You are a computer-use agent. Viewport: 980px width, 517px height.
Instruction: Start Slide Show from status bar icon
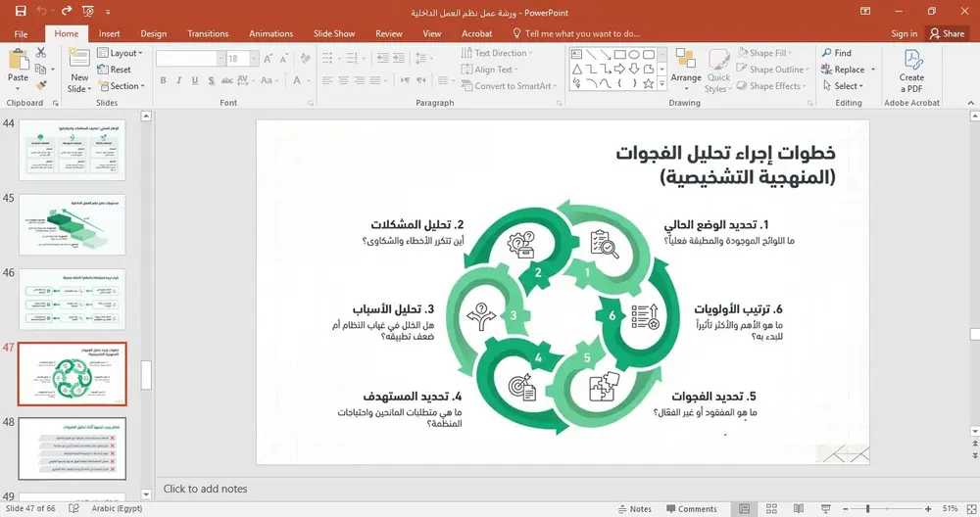tap(825, 509)
